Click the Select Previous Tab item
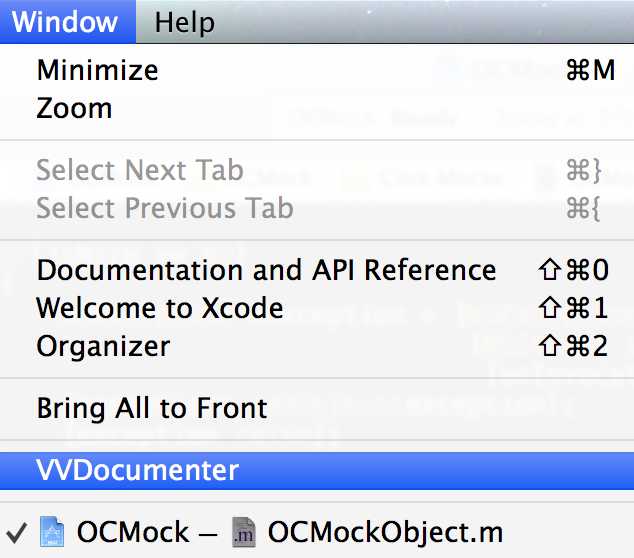Screen dimensions: 634x558 [x=165, y=208]
